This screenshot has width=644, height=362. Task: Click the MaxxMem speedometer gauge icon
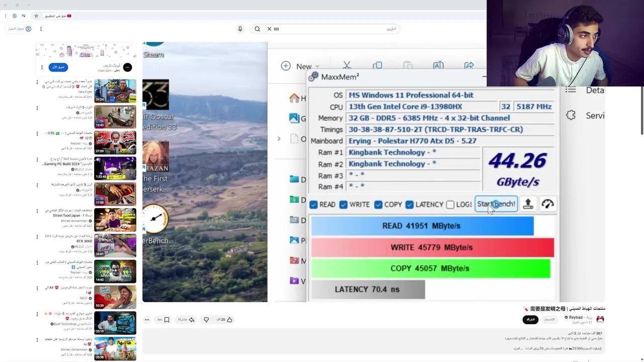tap(547, 204)
